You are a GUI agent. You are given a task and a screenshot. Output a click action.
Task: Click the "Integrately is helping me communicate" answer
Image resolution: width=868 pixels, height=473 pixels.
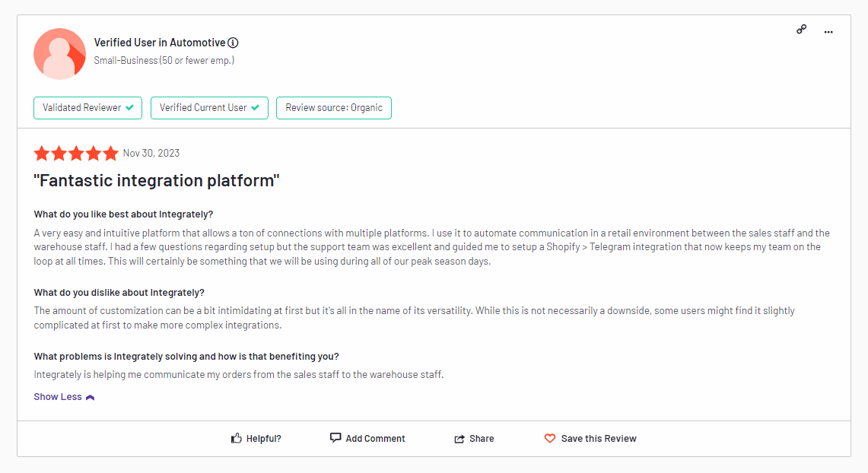coord(239,375)
